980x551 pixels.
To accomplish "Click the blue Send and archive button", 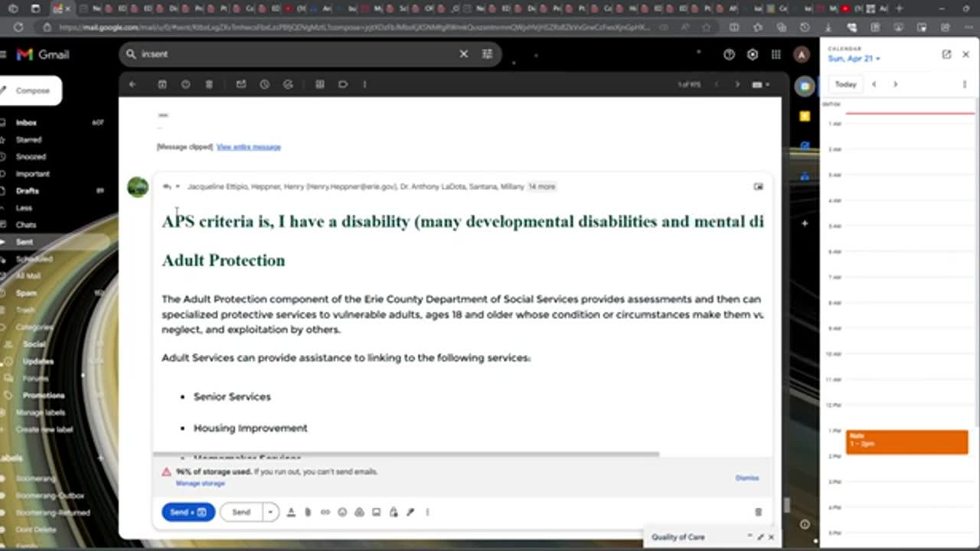I will (188, 512).
